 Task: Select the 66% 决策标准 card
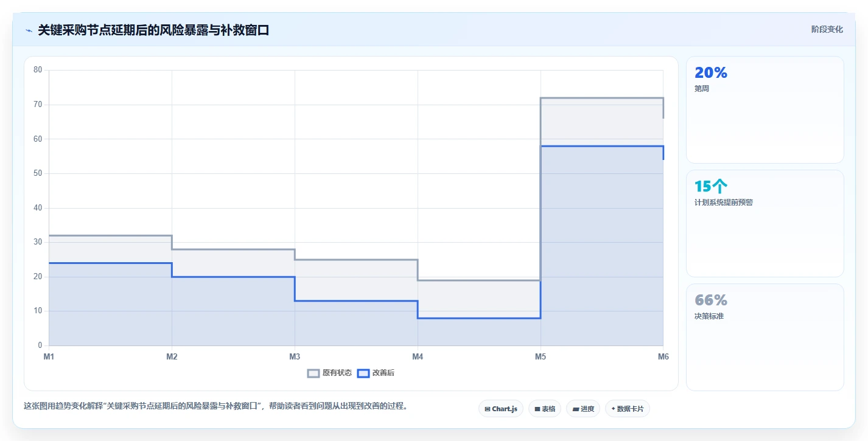point(765,337)
